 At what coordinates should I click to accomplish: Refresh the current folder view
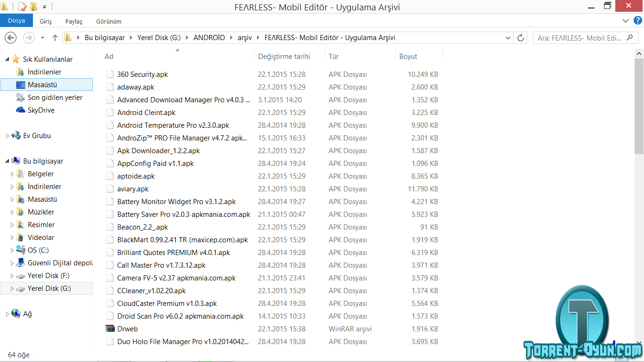521,38
